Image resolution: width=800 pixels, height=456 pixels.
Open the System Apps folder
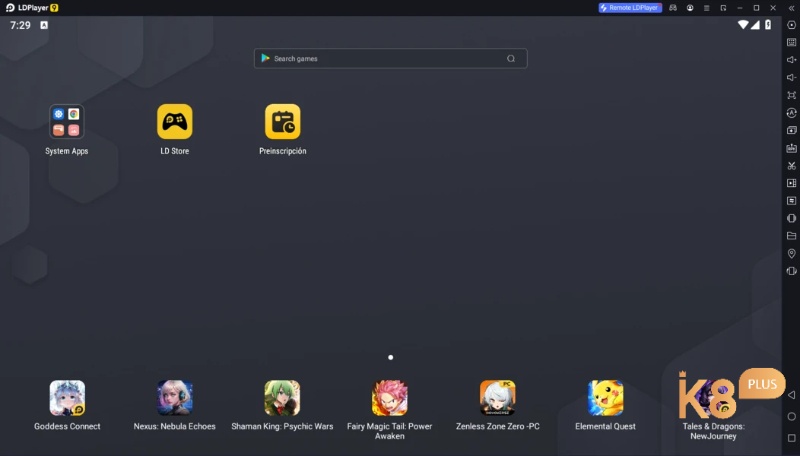[x=66, y=121]
